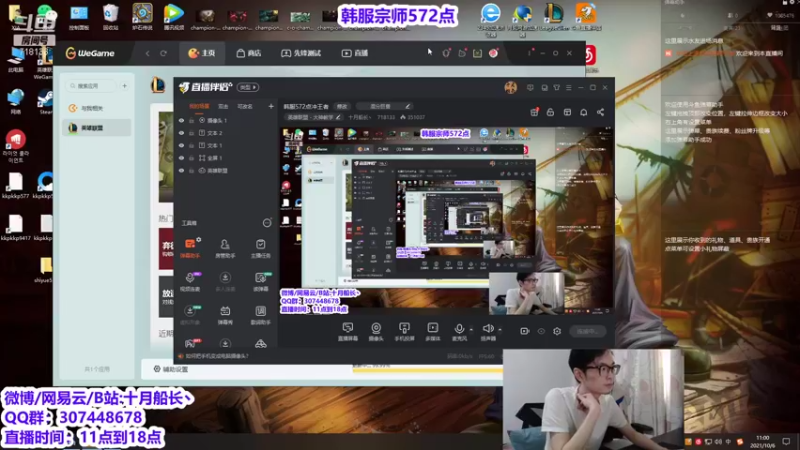Open the 先锋测试 tab in WeGame
The width and height of the screenshot is (800, 450).
pos(301,53)
